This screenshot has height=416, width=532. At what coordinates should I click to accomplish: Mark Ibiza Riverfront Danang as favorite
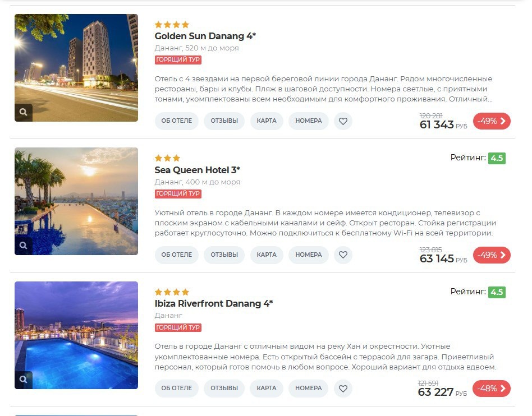(x=343, y=389)
